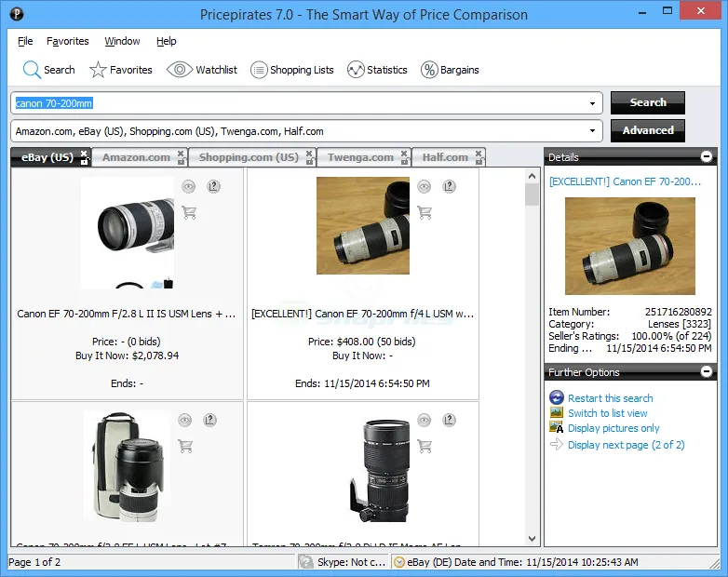The width and height of the screenshot is (728, 577).
Task: Watch the Canon F/2.8 L II lens item
Action: pos(188,186)
